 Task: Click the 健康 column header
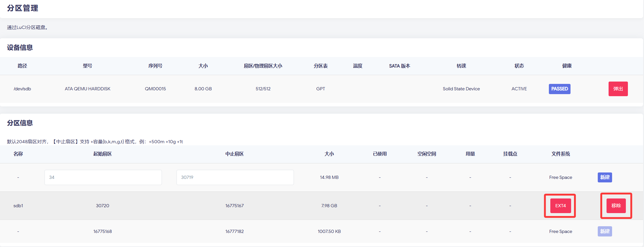pyautogui.click(x=567, y=66)
